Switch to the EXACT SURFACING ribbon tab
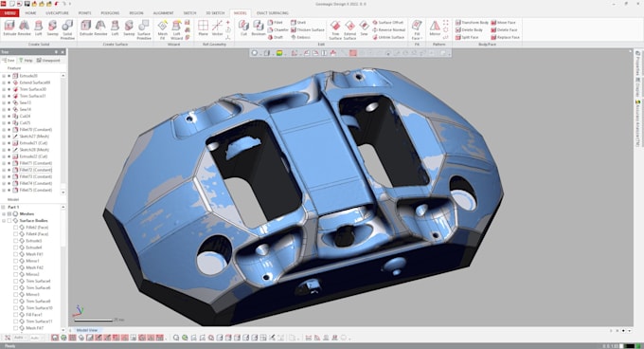 tap(273, 13)
